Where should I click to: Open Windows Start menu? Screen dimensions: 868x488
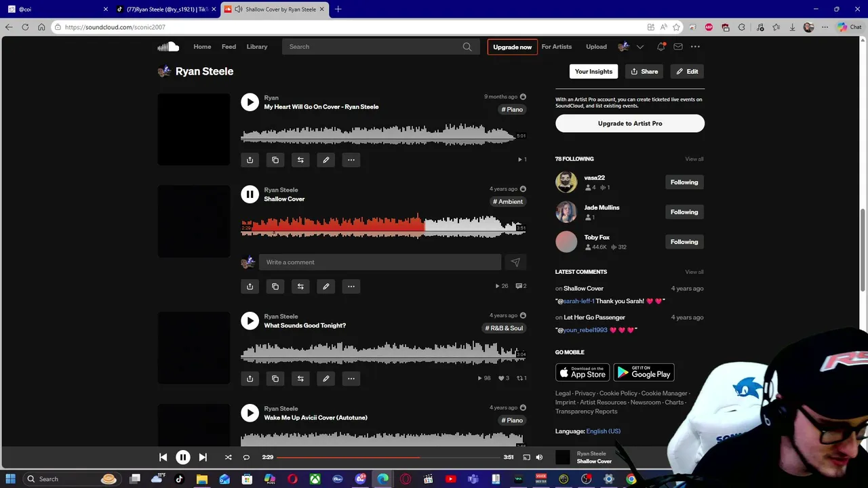(11, 479)
